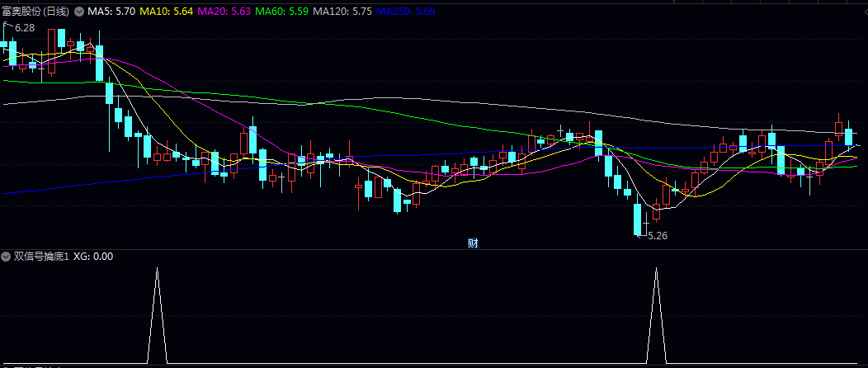Image resolution: width=868 pixels, height=368 pixels.
Task: Open the dropdown arrow beside 富奥股份(日线)
Action: click(x=79, y=11)
